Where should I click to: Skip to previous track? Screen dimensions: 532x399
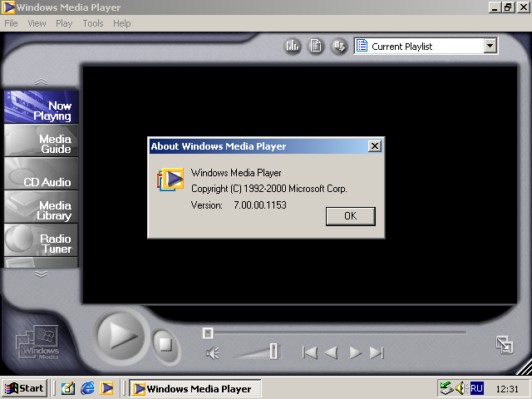point(310,352)
